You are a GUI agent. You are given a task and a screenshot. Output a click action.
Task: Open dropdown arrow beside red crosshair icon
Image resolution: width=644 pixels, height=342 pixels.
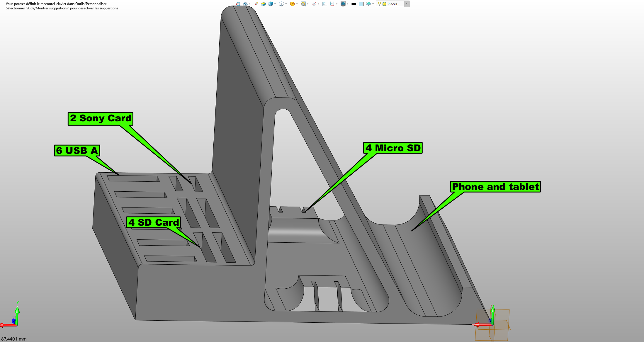(x=318, y=4)
